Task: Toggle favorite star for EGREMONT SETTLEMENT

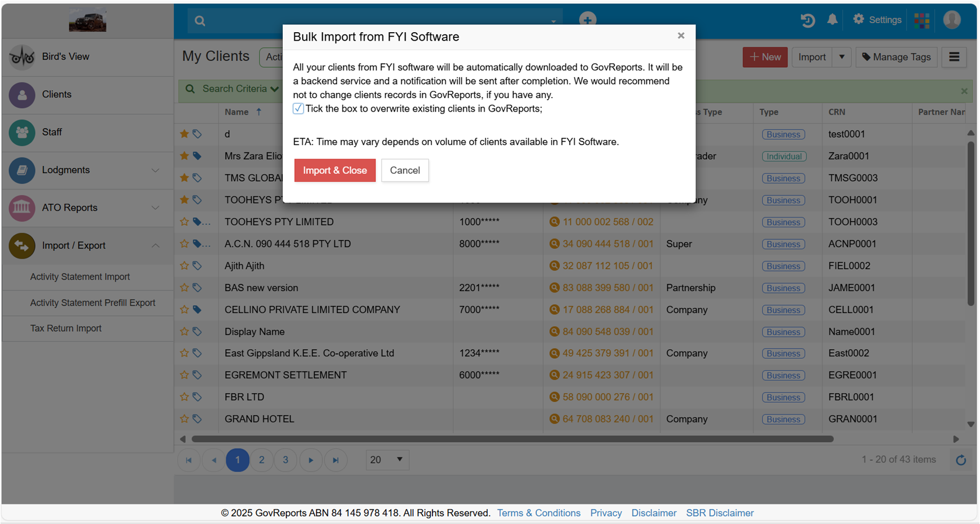Action: pyautogui.click(x=184, y=375)
